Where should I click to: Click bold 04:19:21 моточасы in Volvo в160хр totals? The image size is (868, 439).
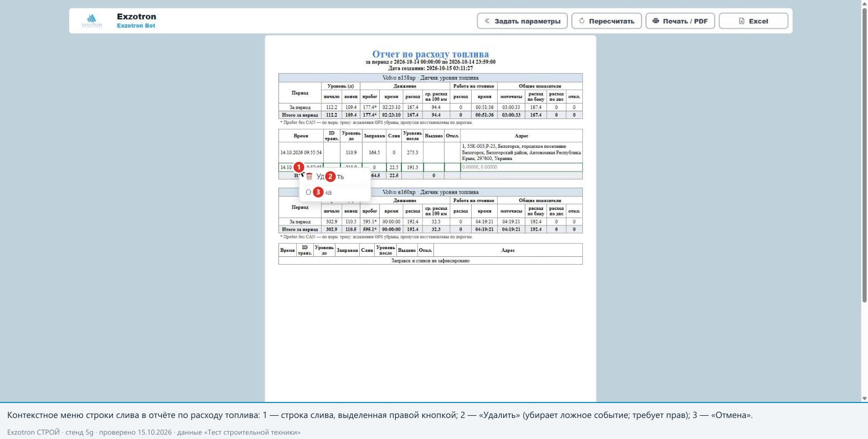pyautogui.click(x=510, y=229)
